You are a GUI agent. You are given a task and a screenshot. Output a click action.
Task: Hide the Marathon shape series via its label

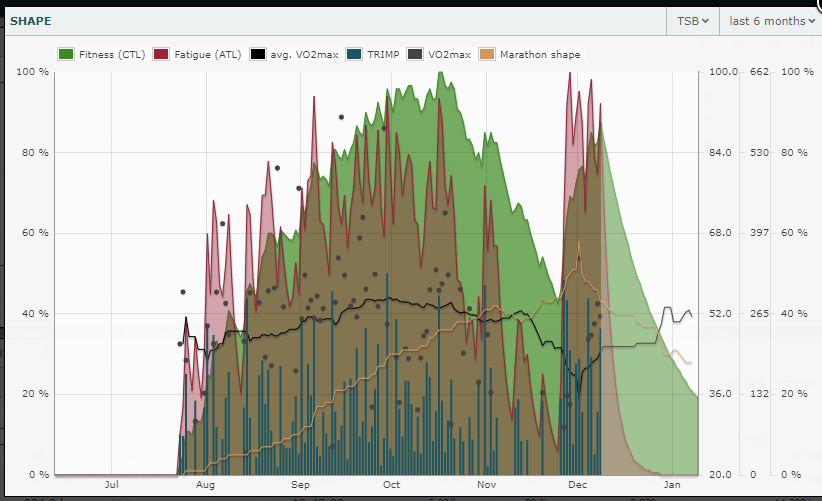point(540,55)
